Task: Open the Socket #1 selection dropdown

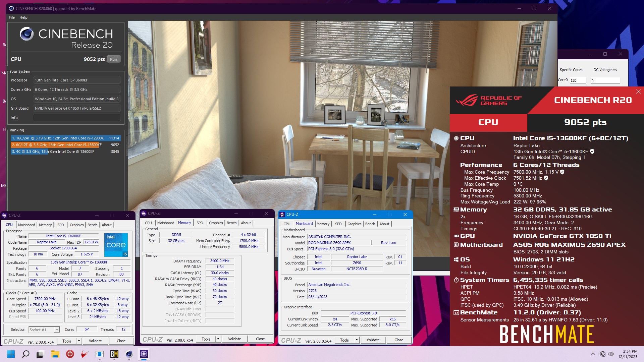Action: 44,330
